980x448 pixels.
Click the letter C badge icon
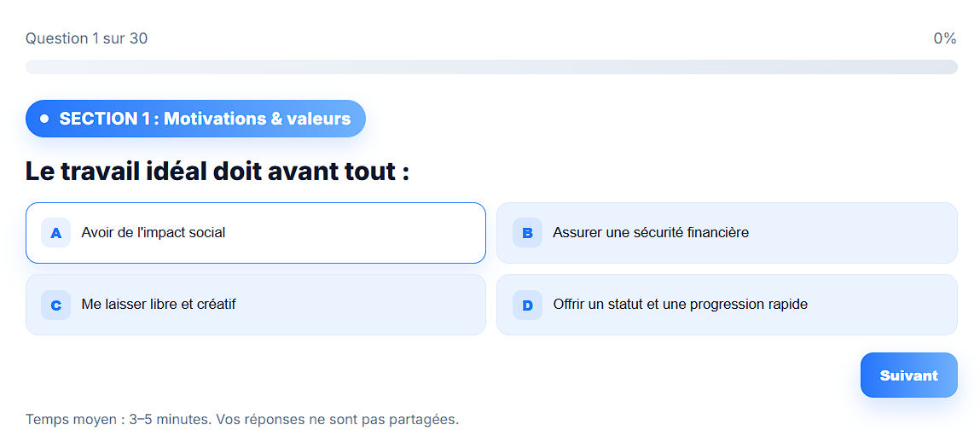(55, 305)
